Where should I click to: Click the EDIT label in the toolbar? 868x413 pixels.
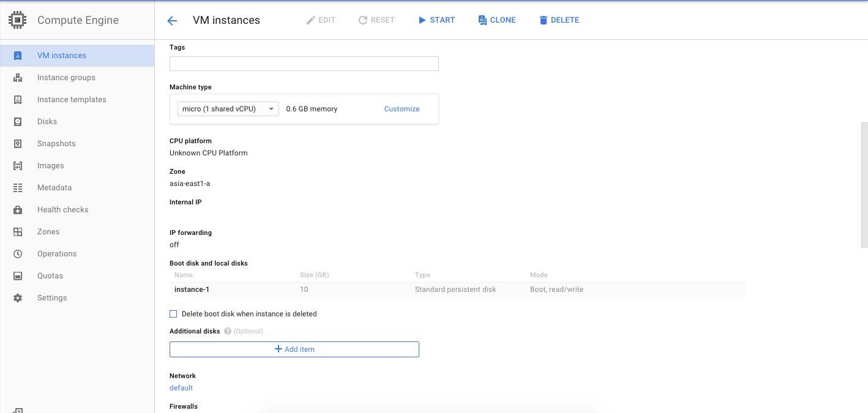[327, 20]
